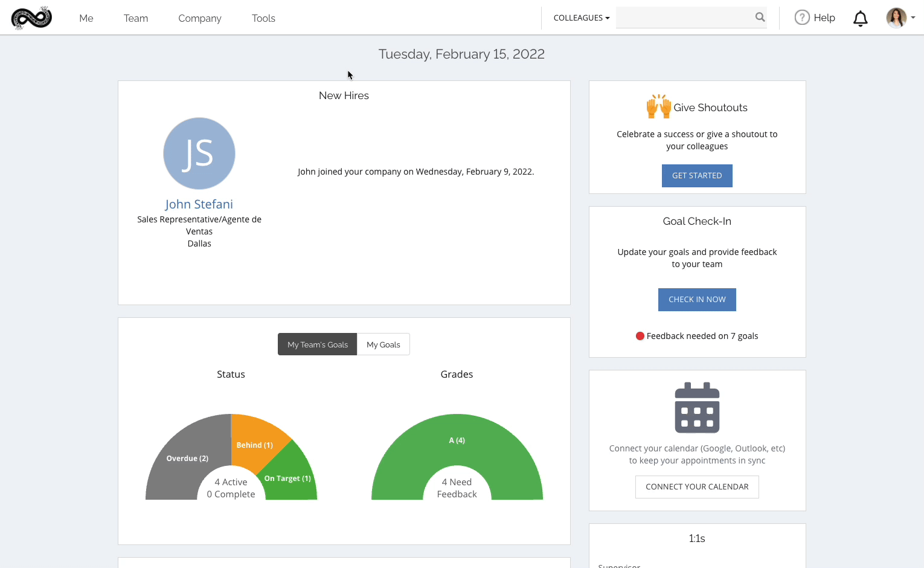Click the Help text label

824,18
